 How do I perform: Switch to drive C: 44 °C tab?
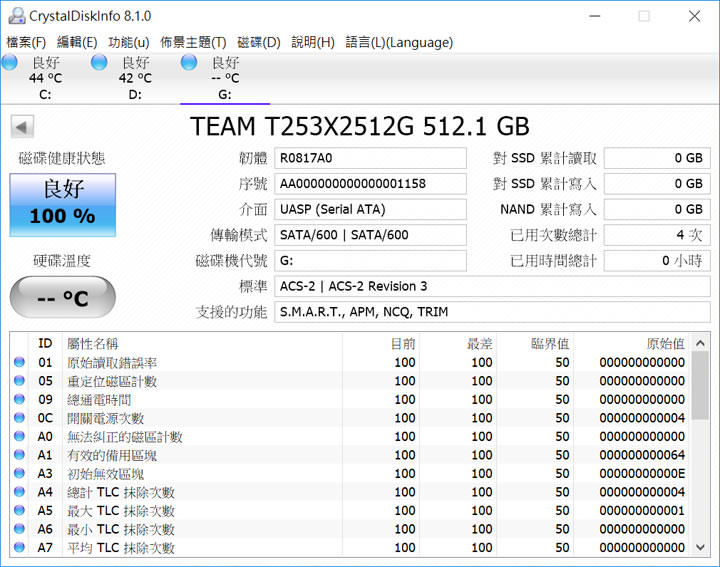click(x=45, y=78)
